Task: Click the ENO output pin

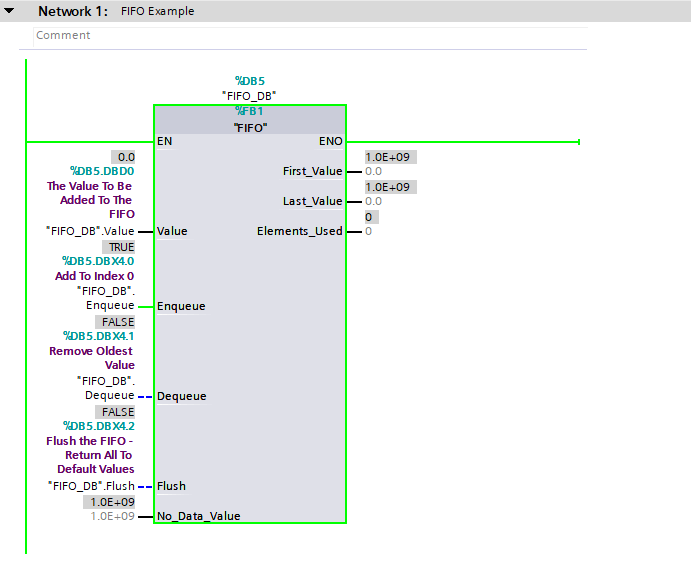Action: click(x=330, y=142)
